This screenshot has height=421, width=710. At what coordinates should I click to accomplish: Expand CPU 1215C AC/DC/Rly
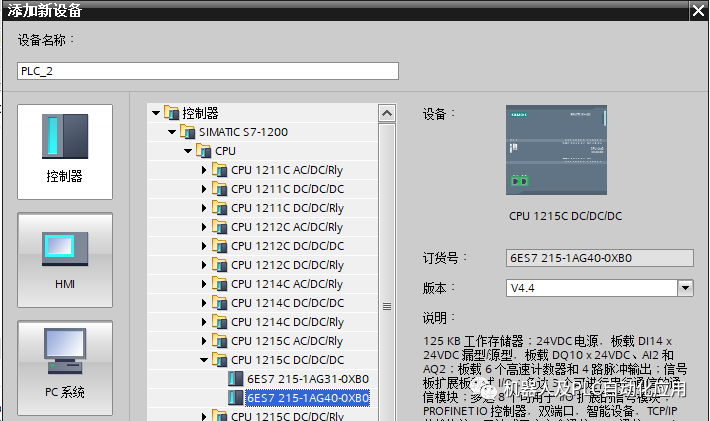pos(204,341)
